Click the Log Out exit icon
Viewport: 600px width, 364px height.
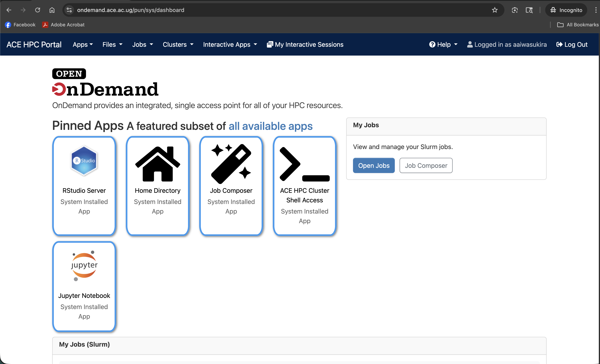(559, 44)
